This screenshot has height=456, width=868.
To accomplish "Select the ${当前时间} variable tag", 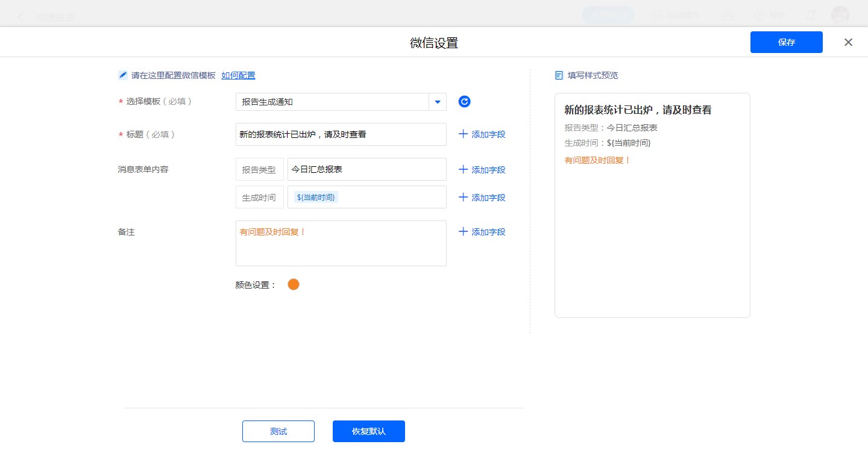I will (316, 197).
